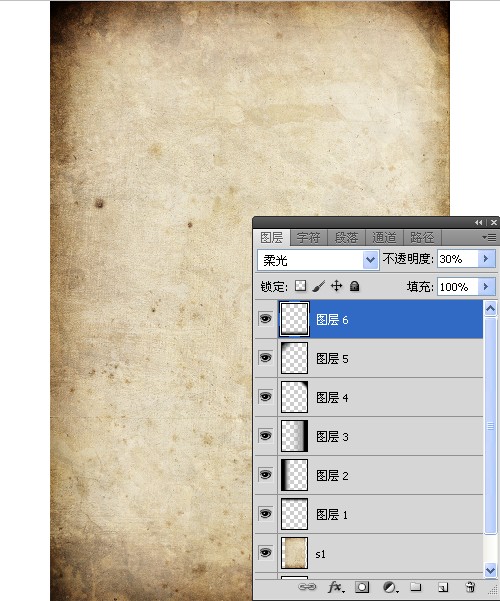Click the link layers icon
The width and height of the screenshot is (500, 601).
point(307,587)
